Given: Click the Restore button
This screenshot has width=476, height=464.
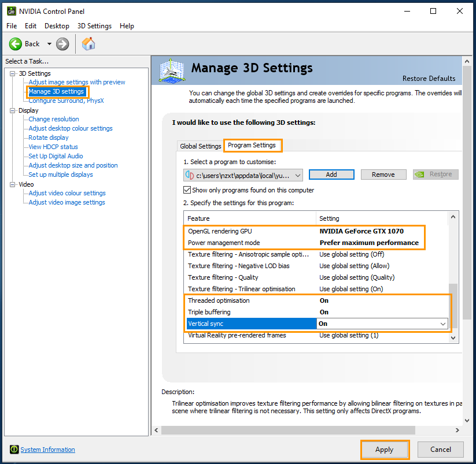Looking at the screenshot, I should pyautogui.click(x=436, y=175).
